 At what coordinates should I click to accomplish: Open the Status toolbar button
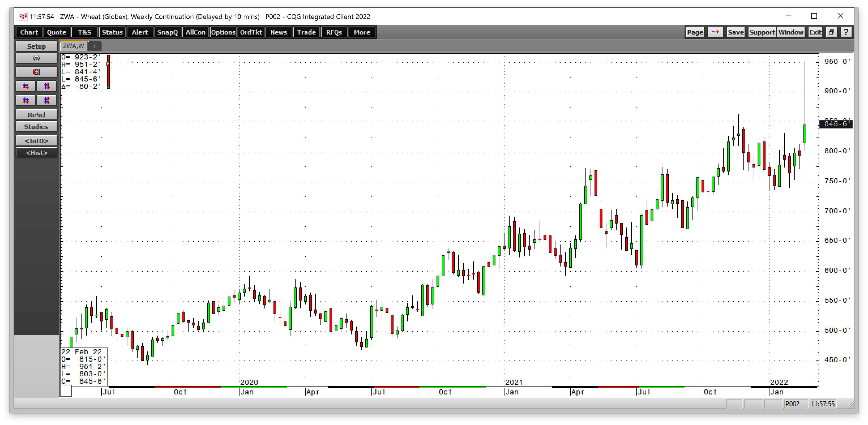point(112,32)
